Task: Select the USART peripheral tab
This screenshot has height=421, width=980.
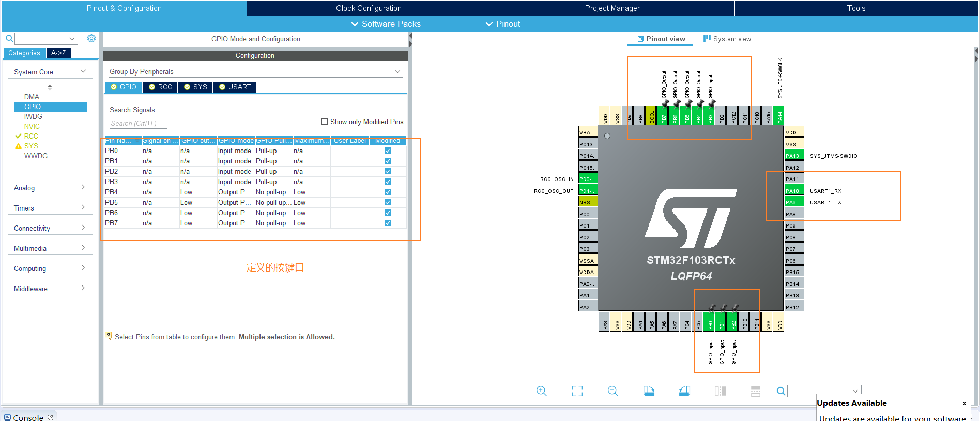Action: [235, 87]
